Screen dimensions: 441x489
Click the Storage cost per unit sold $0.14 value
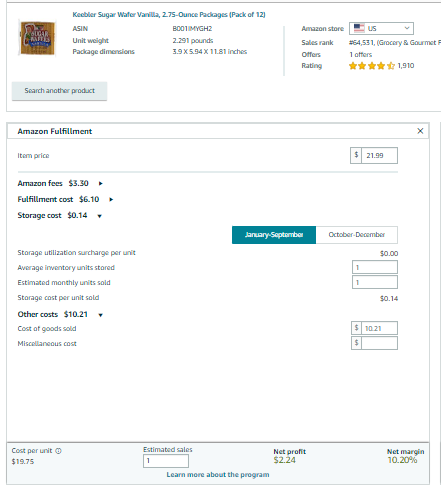pos(389,299)
